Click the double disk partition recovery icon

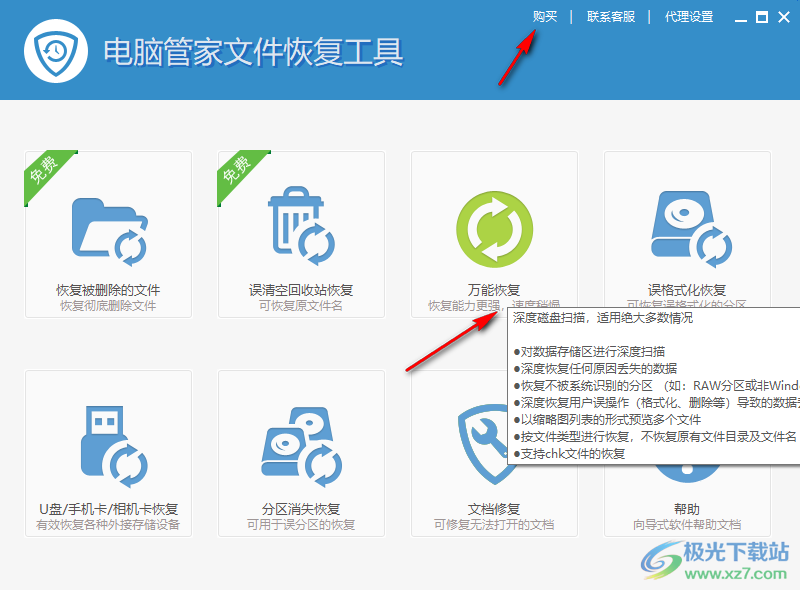(302, 447)
